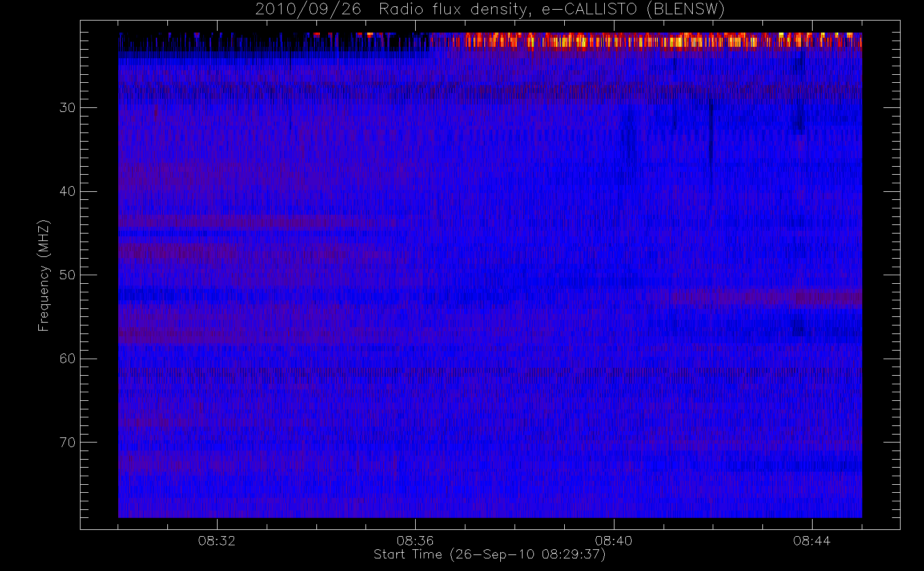Click the 60 frequency tick label
The image size is (924, 571).
67,359
